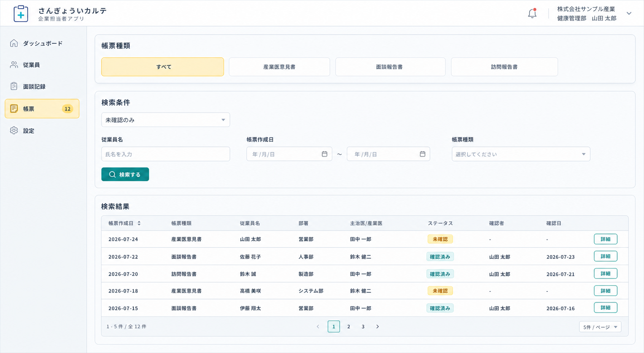Viewport: 644px width, 353px height.
Task: Click employee name 佐藤 花子
Action: click(x=250, y=257)
